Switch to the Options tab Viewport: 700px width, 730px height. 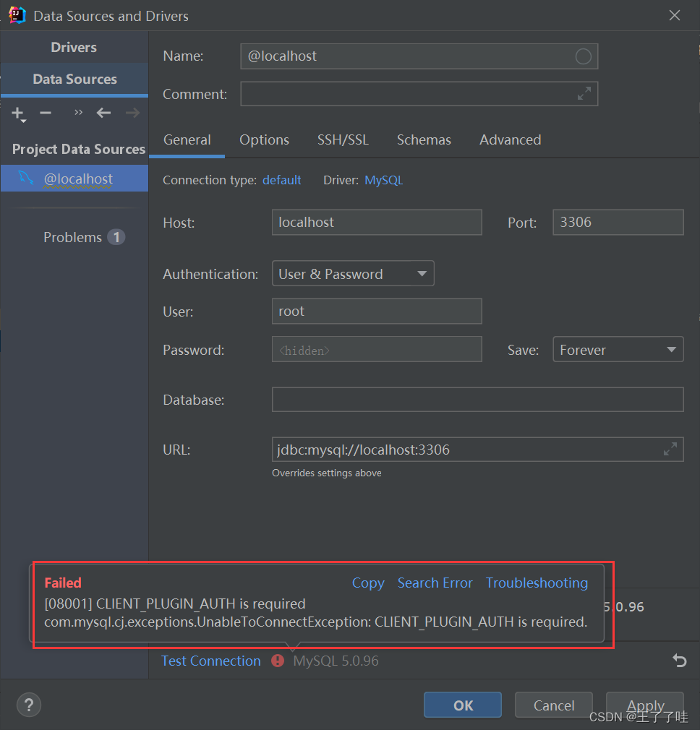(263, 139)
